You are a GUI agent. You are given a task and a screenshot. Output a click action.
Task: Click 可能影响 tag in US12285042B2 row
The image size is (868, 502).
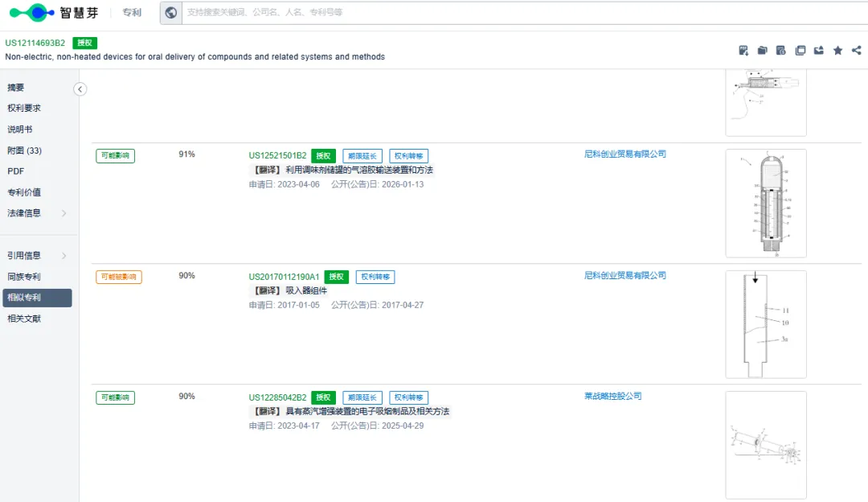tap(115, 397)
